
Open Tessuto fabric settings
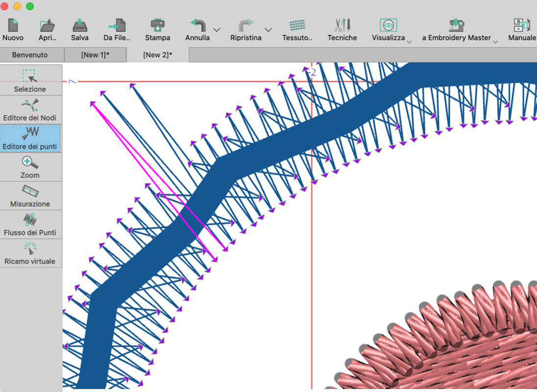click(297, 25)
